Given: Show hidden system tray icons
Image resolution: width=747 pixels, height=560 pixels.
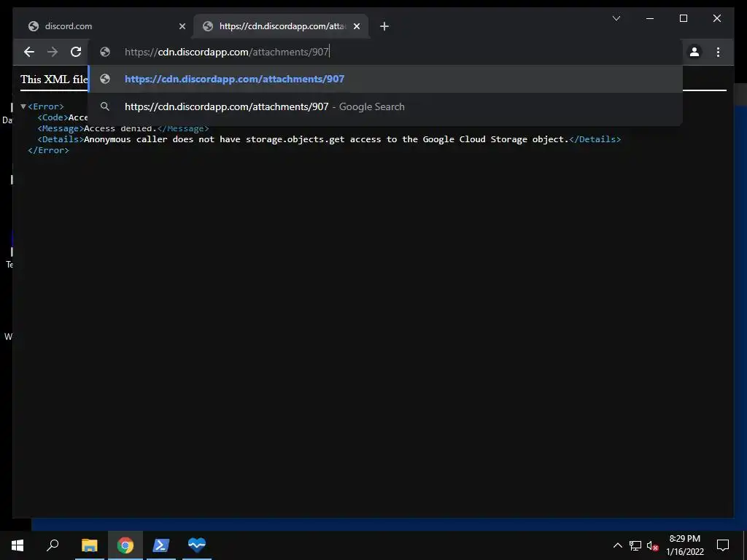Looking at the screenshot, I should point(617,545).
